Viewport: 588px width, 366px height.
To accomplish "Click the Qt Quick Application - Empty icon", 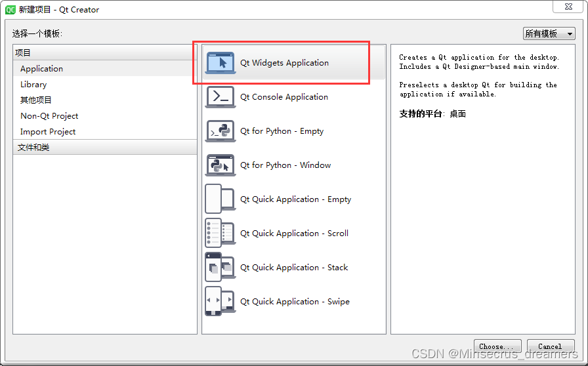I will (220, 199).
